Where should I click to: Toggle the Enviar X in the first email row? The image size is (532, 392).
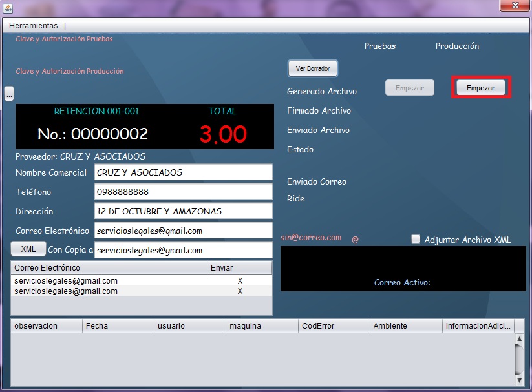[240, 281]
